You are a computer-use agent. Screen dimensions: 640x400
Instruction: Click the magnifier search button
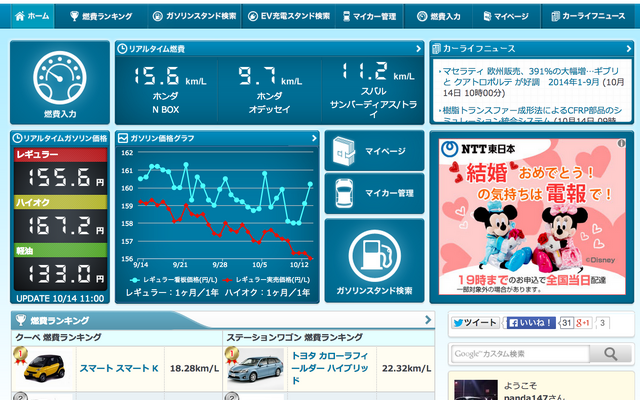click(x=611, y=354)
